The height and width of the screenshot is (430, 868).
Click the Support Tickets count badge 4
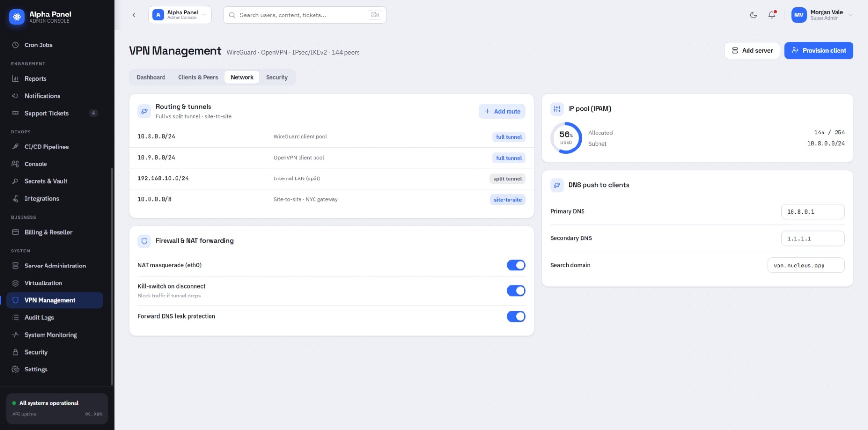[93, 113]
